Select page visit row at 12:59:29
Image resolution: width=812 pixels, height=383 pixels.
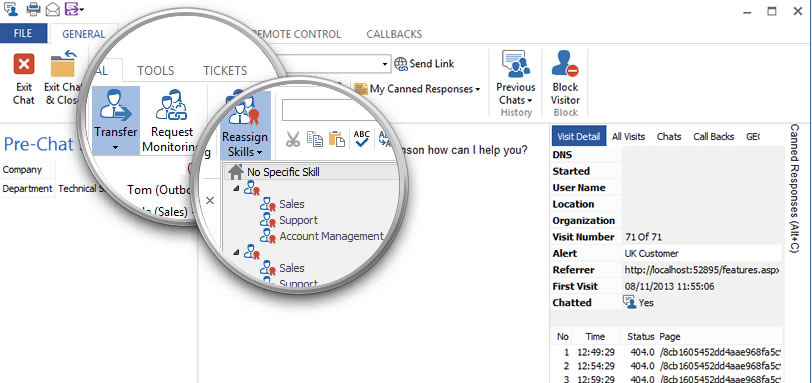coord(666,379)
